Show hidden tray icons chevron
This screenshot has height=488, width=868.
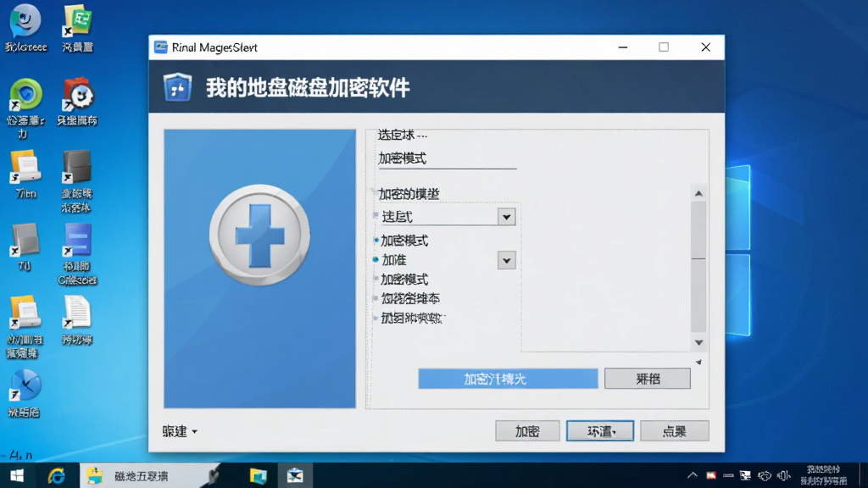click(x=692, y=475)
